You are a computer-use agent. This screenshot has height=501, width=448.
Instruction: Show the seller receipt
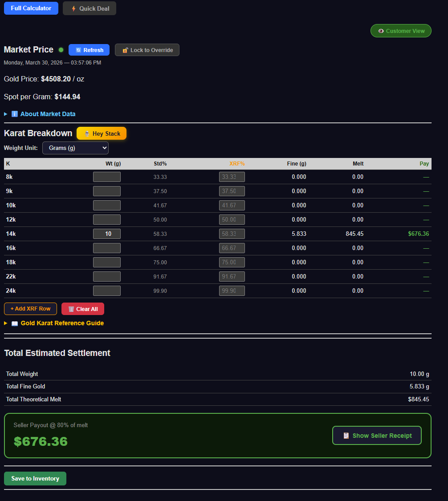(377, 436)
